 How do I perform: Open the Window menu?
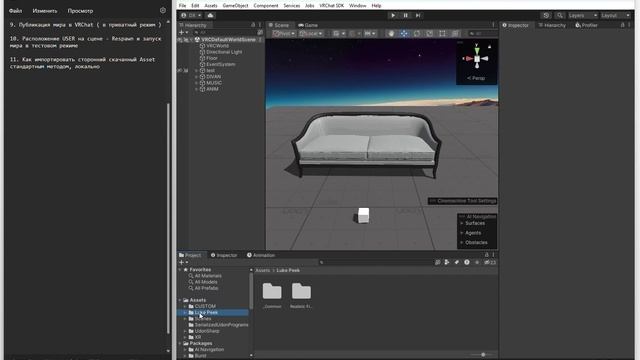[358, 6]
